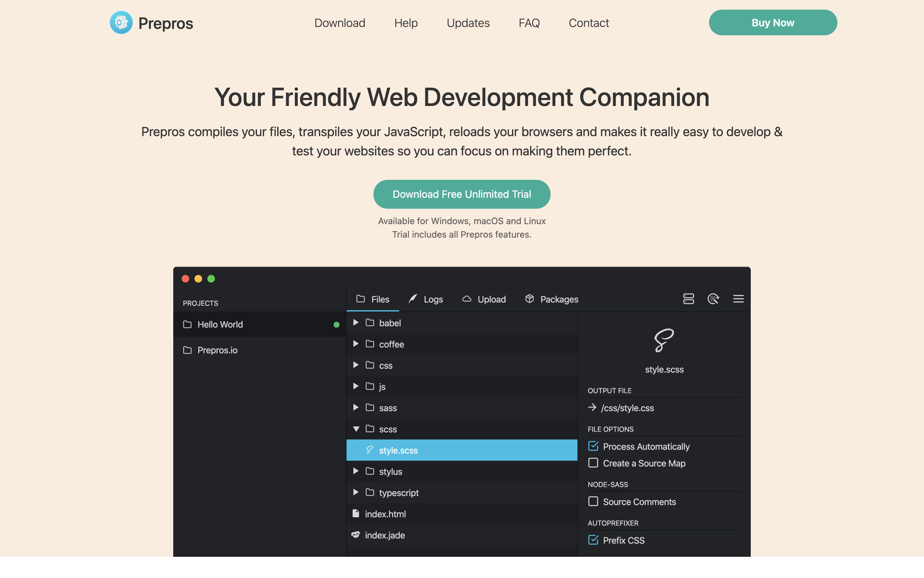Screen dimensions: 924x578
Task: Collapse the scss folder arrow
Action: pyautogui.click(x=356, y=429)
